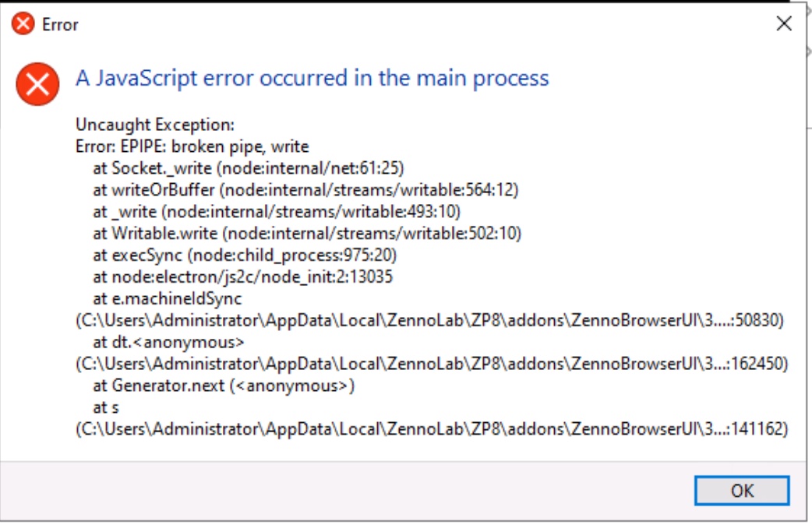Click the large red error icon
The height and width of the screenshot is (525, 812).
point(38,84)
